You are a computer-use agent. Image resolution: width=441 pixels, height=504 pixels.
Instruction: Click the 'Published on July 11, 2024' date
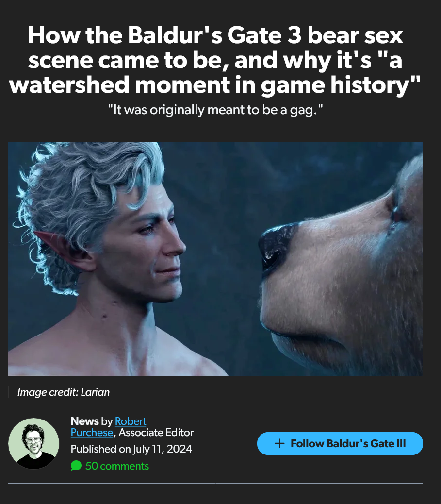pyautogui.click(x=131, y=449)
